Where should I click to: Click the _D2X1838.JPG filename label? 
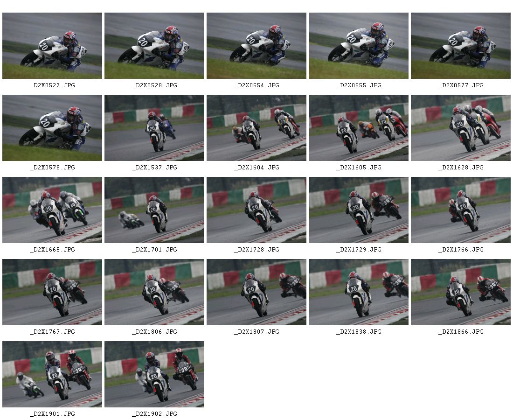[359, 332]
